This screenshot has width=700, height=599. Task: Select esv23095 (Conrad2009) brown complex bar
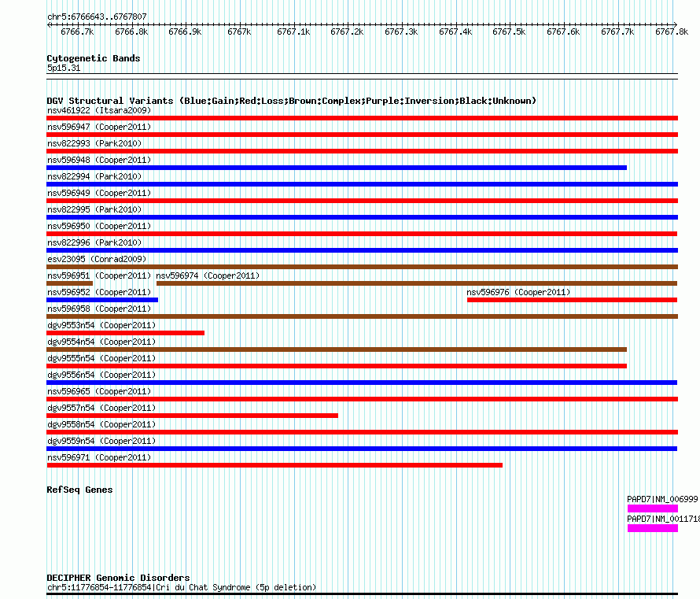(362, 267)
